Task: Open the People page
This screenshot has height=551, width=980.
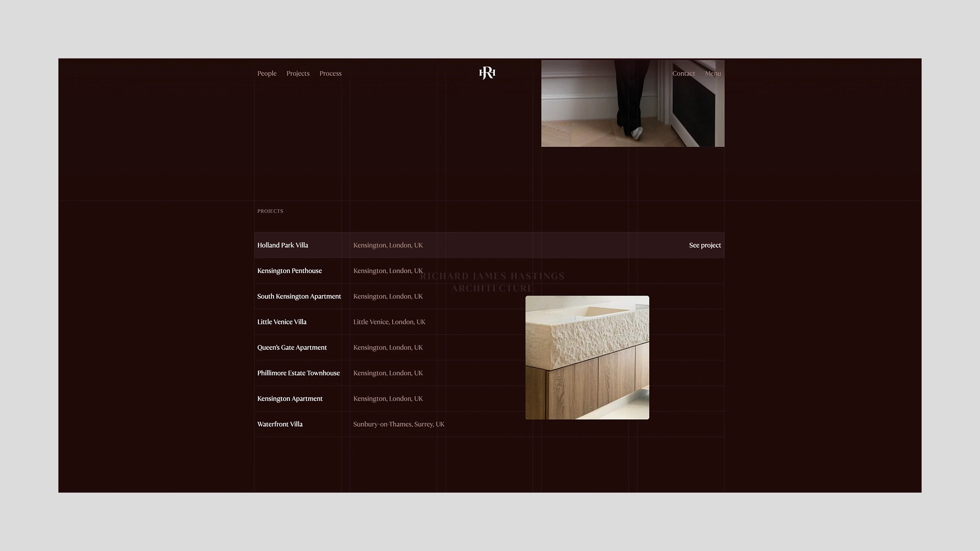Action: 267,73
